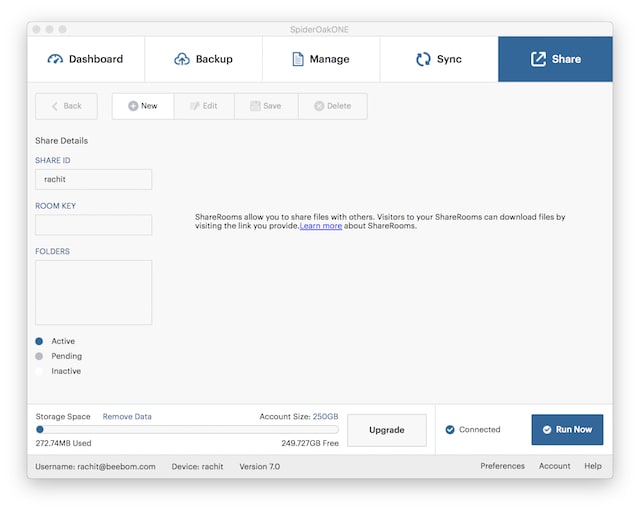640x511 pixels.
Task: Click the ROOM KEY label
Action: (x=56, y=206)
